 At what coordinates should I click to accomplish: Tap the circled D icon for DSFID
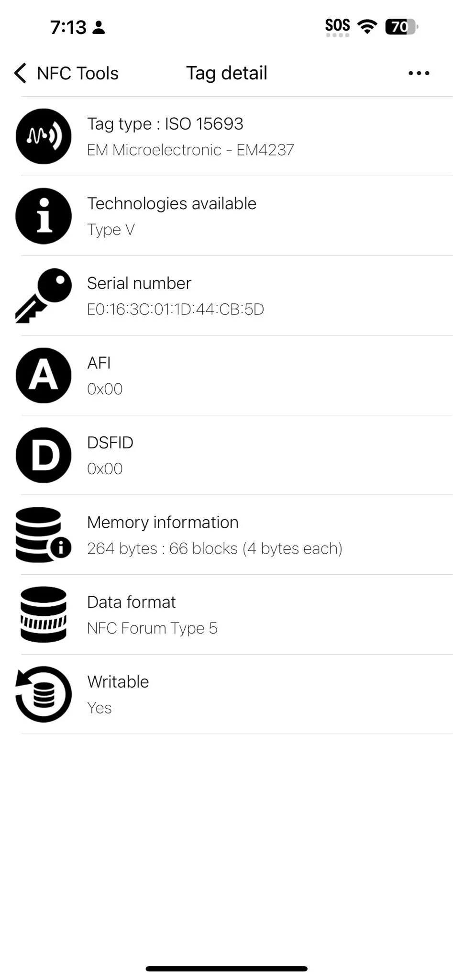click(x=44, y=455)
